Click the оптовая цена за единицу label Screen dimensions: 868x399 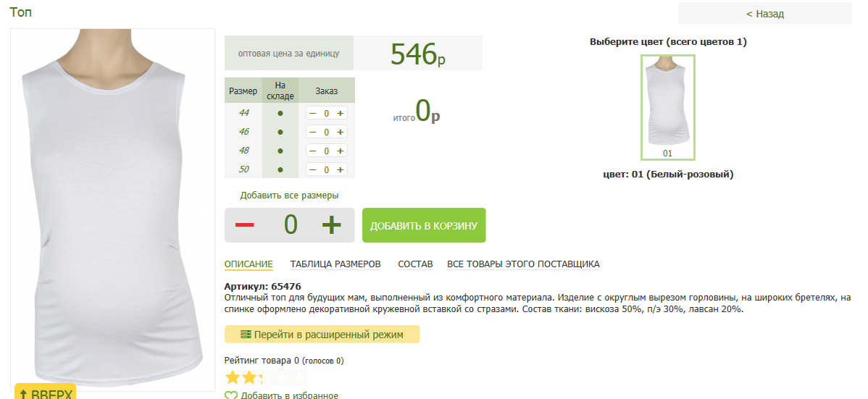tap(289, 54)
